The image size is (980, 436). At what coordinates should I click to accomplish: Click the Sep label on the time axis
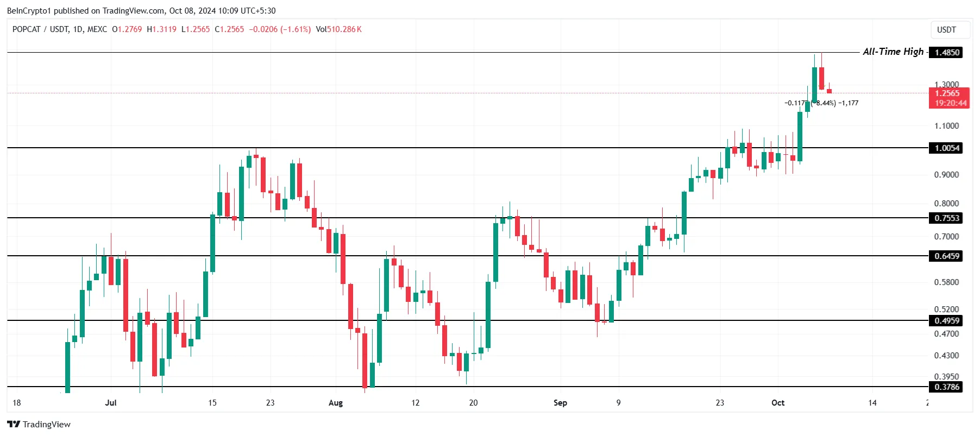point(560,403)
